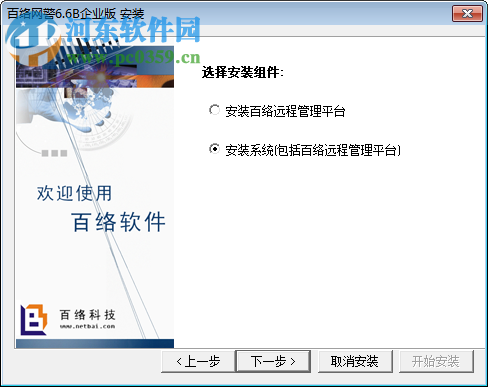Go back with the 上一步 button
The width and height of the screenshot is (488, 387).
point(198,361)
